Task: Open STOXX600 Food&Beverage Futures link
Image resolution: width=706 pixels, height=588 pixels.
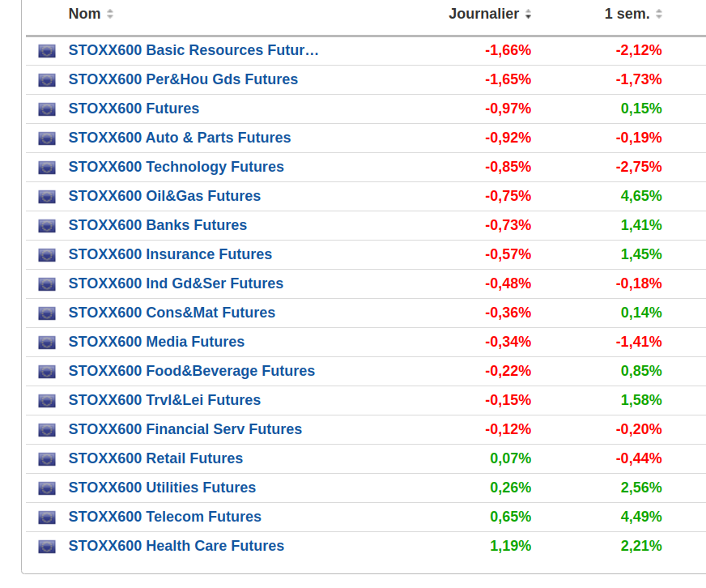Action: pyautogui.click(x=191, y=371)
